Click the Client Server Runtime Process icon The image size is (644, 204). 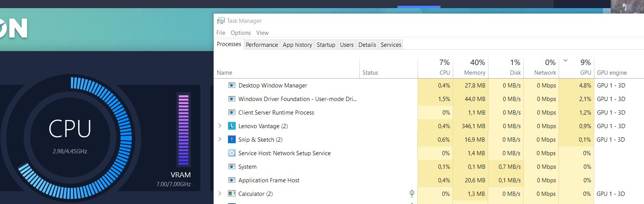(x=232, y=112)
